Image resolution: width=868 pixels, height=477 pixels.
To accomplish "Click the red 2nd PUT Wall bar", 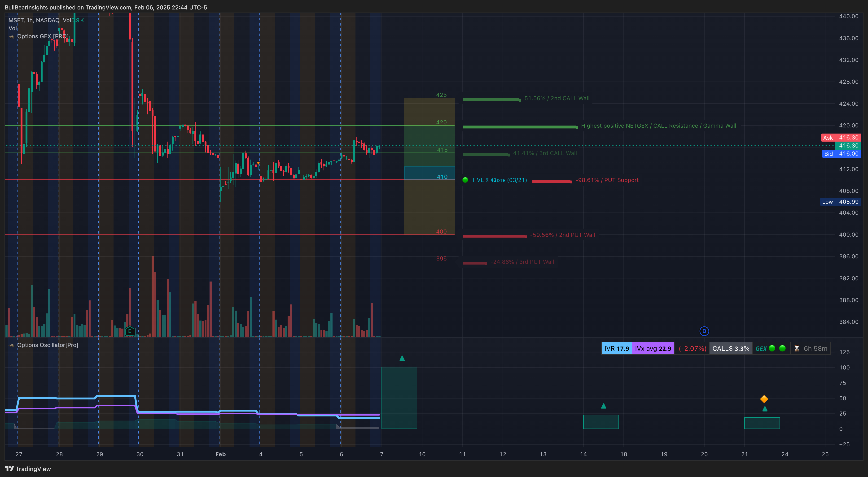I will (494, 236).
